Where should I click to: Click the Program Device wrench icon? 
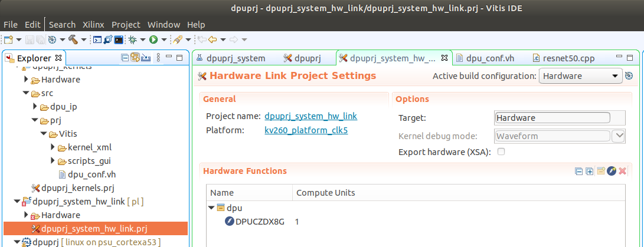click(108, 40)
